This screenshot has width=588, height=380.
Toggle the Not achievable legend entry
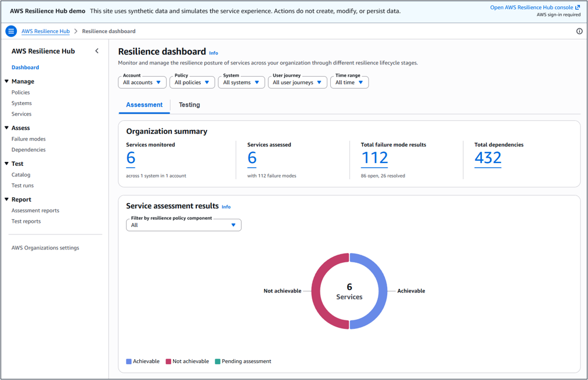(187, 361)
